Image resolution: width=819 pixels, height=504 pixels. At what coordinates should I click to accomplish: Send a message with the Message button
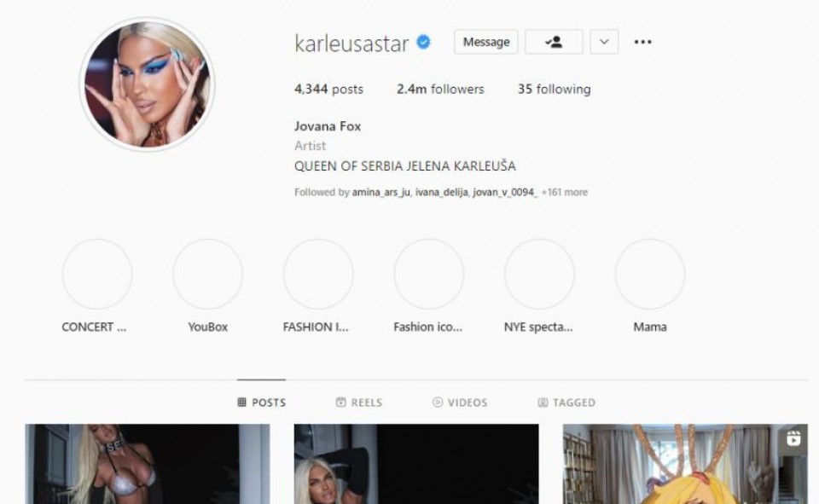point(485,42)
